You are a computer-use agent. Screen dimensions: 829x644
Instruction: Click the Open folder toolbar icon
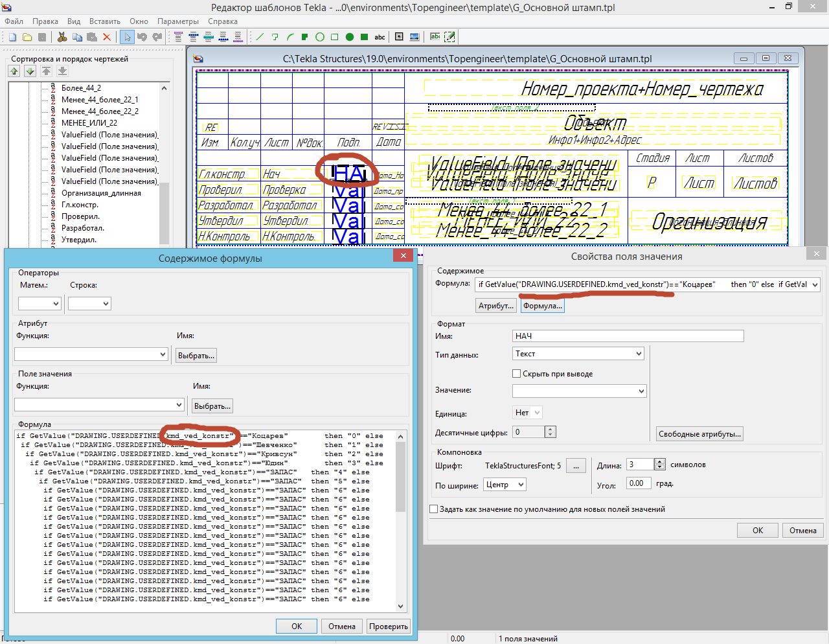27,37
